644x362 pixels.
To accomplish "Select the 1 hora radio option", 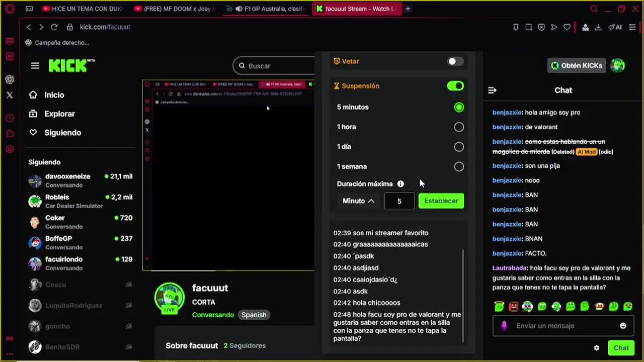I will (459, 127).
